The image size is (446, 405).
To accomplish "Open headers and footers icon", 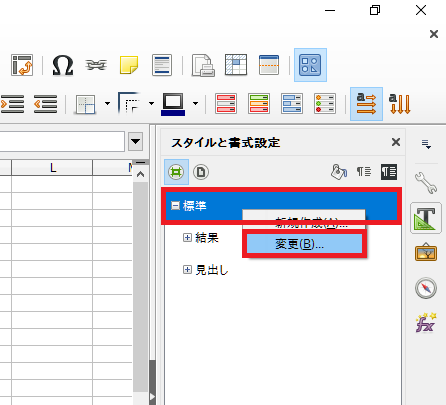I will click(x=162, y=65).
